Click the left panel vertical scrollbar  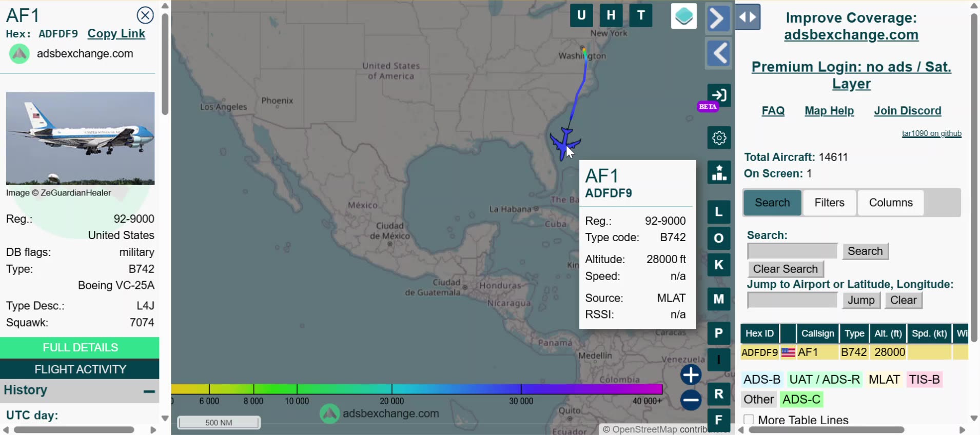[x=165, y=64]
